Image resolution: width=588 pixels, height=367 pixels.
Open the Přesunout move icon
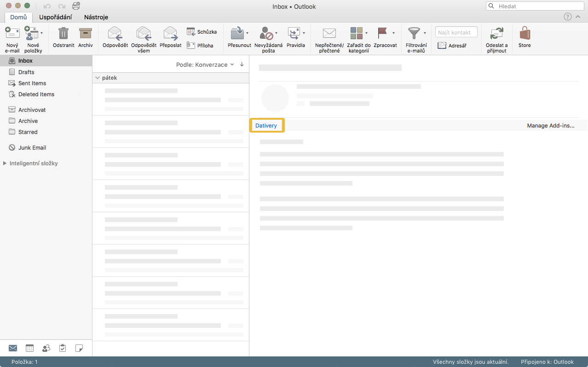(237, 33)
